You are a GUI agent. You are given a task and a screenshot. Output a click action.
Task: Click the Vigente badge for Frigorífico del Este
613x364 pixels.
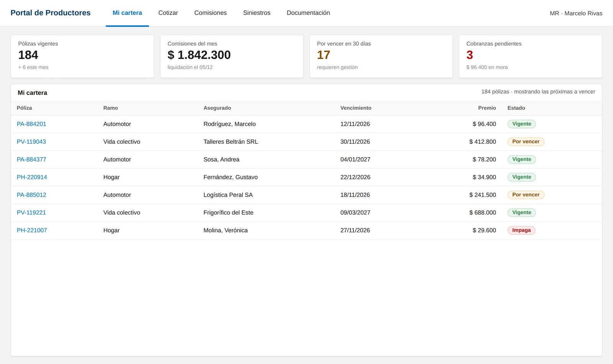tap(522, 213)
